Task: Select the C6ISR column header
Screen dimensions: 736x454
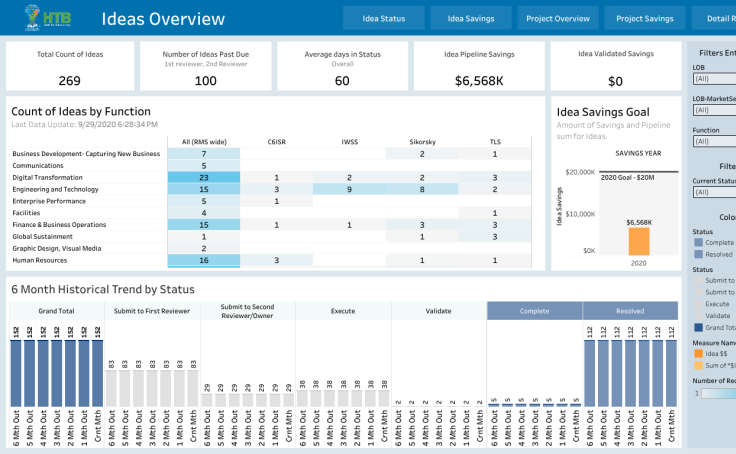Action: [x=276, y=141]
